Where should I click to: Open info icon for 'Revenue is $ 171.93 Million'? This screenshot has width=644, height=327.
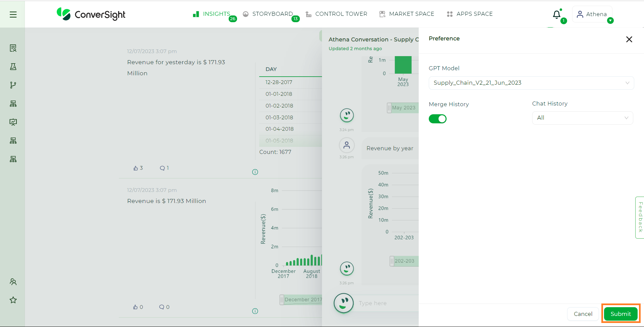[x=255, y=311]
